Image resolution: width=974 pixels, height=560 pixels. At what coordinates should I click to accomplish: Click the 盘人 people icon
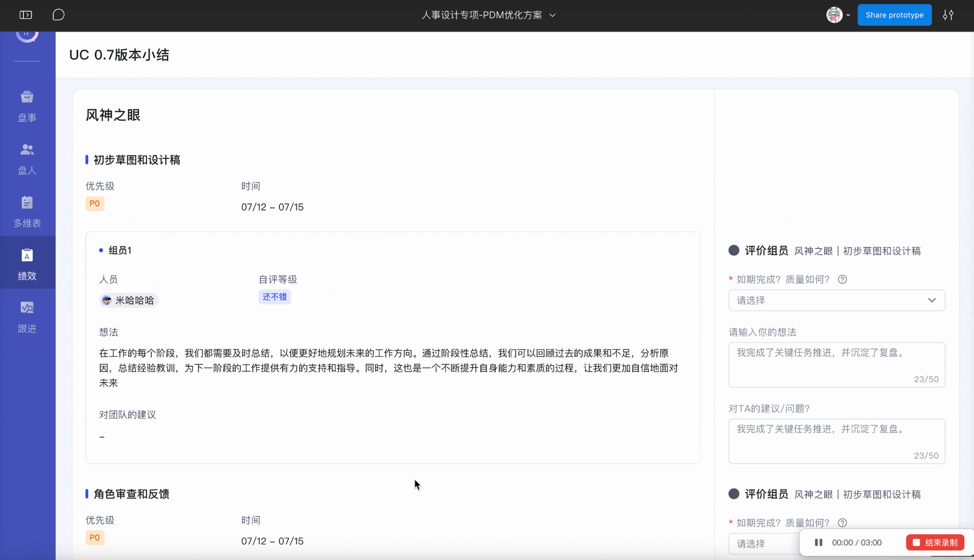(27, 149)
